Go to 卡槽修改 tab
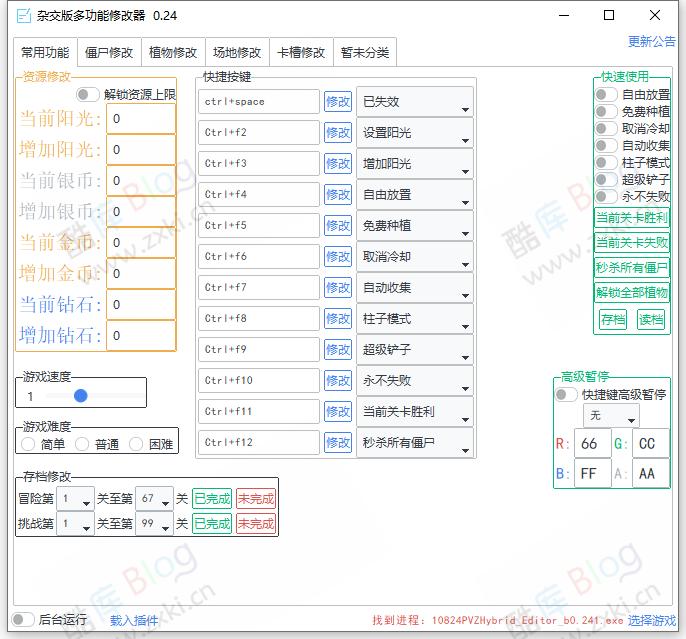 pos(301,52)
